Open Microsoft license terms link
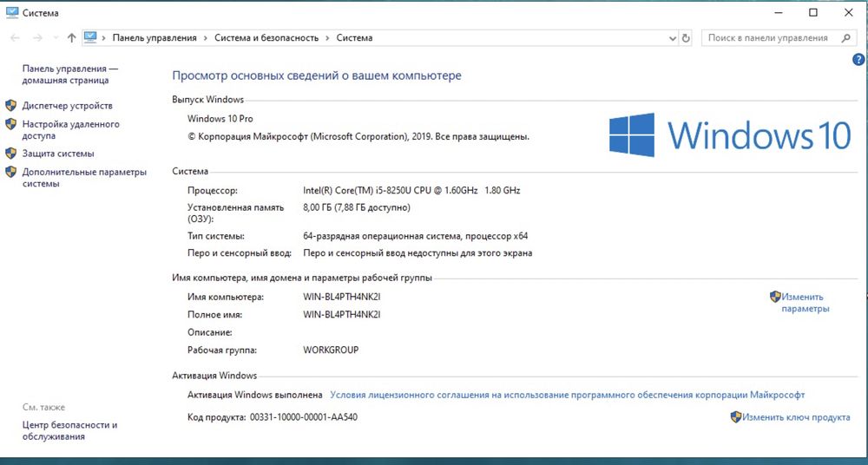The image size is (868, 465). point(568,395)
